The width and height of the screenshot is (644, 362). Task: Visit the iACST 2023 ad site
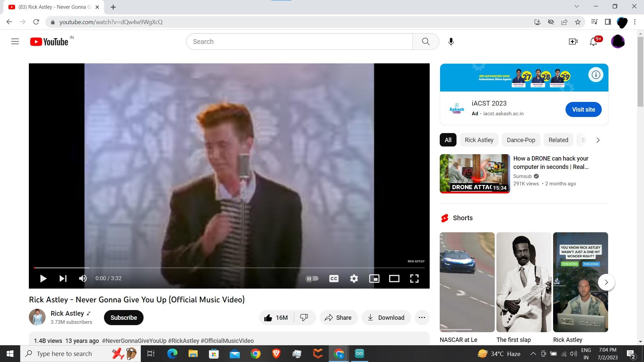(x=583, y=109)
